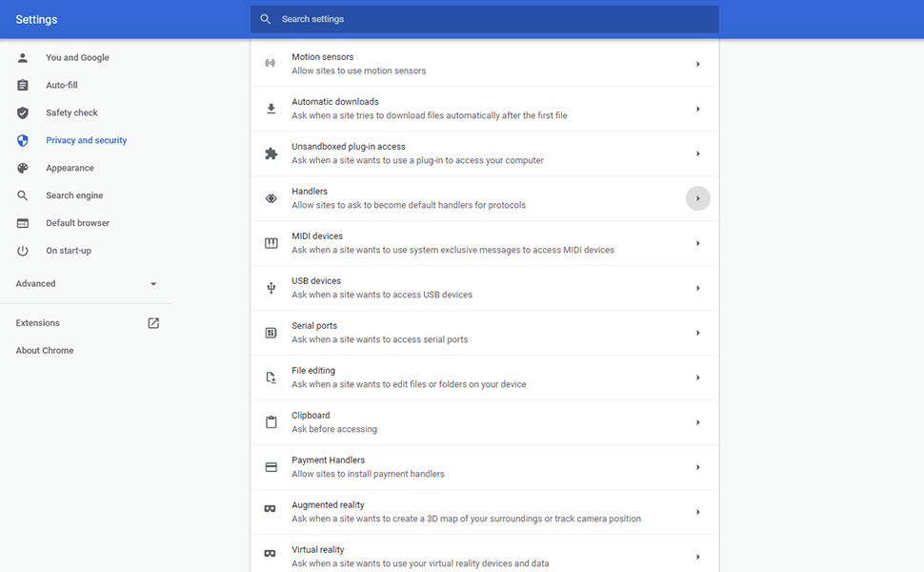
Task: Click the MIDI devices title text
Action: [x=317, y=236]
